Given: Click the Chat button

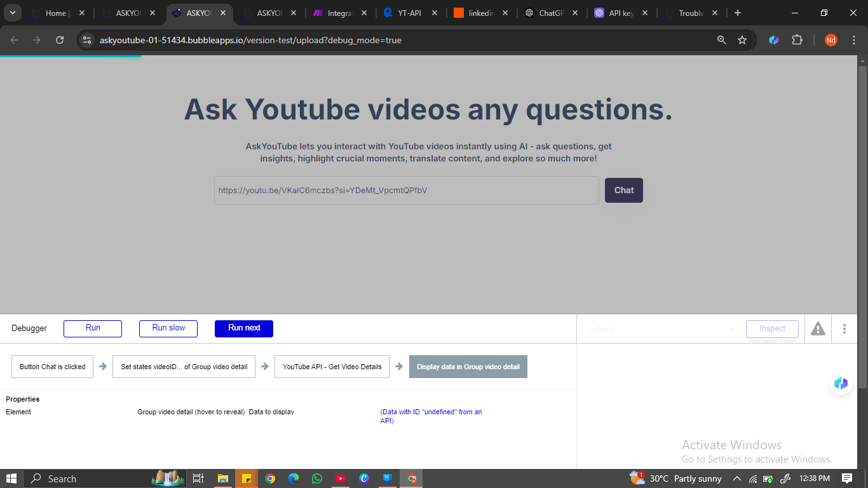Looking at the screenshot, I should pyautogui.click(x=624, y=190).
